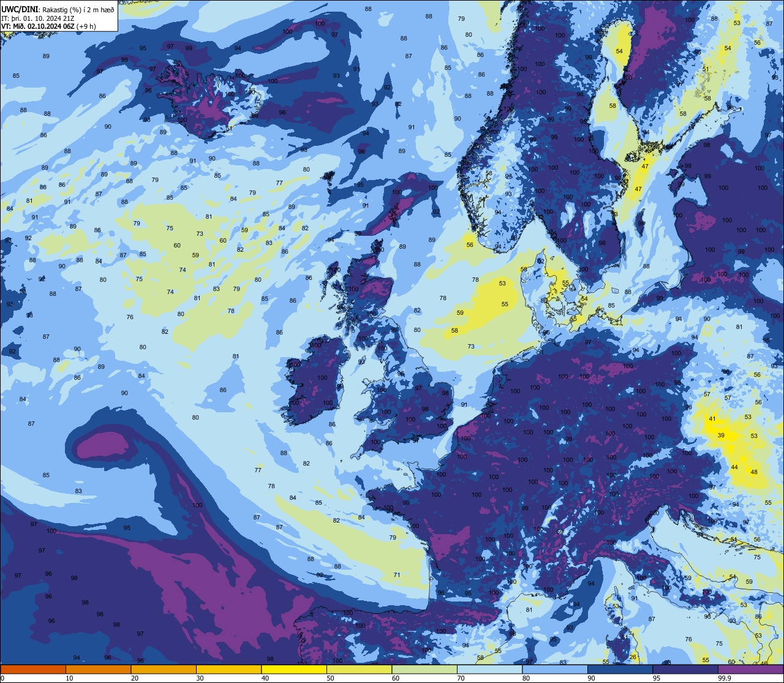Click the humidity value "26" on the map
This screenshot has height=683, width=784.
tap(633, 657)
